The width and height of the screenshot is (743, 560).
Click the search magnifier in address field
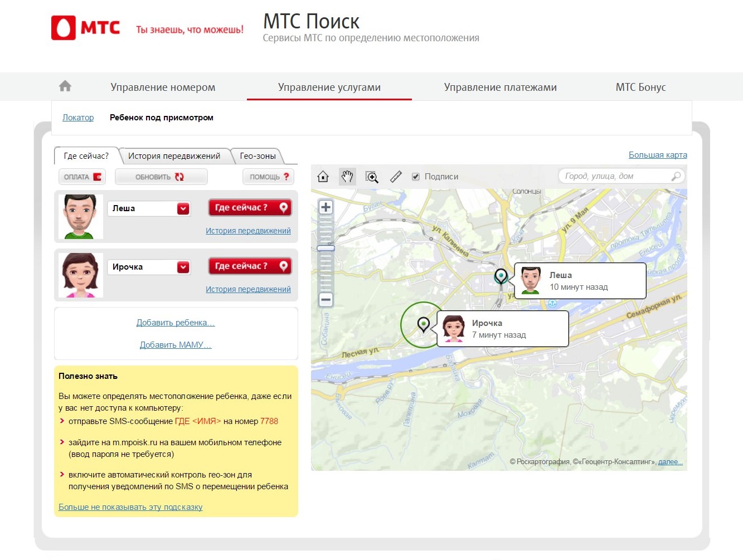(676, 176)
